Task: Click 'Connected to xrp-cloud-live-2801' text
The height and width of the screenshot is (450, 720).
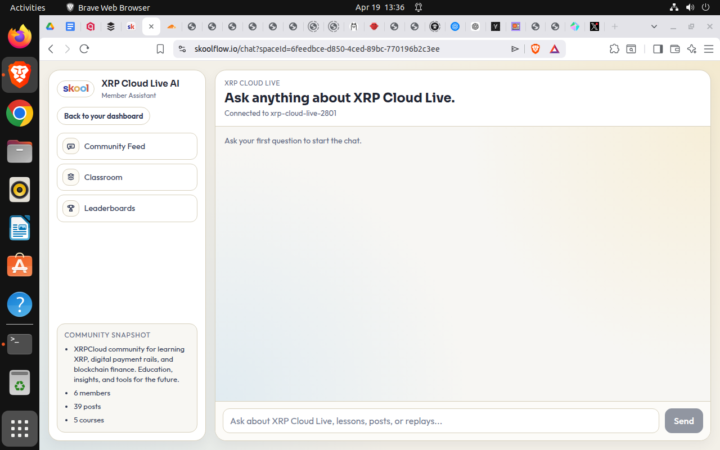Action: 280,113
